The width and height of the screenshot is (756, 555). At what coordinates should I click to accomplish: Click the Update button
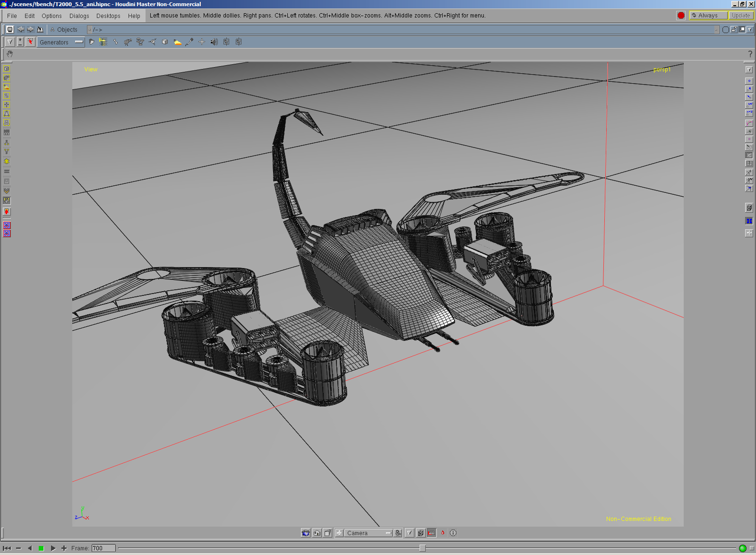[740, 16]
